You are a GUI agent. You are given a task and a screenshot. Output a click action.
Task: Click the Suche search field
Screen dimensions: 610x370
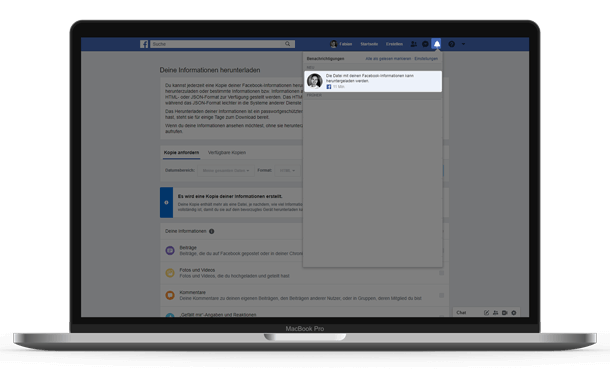point(217,44)
